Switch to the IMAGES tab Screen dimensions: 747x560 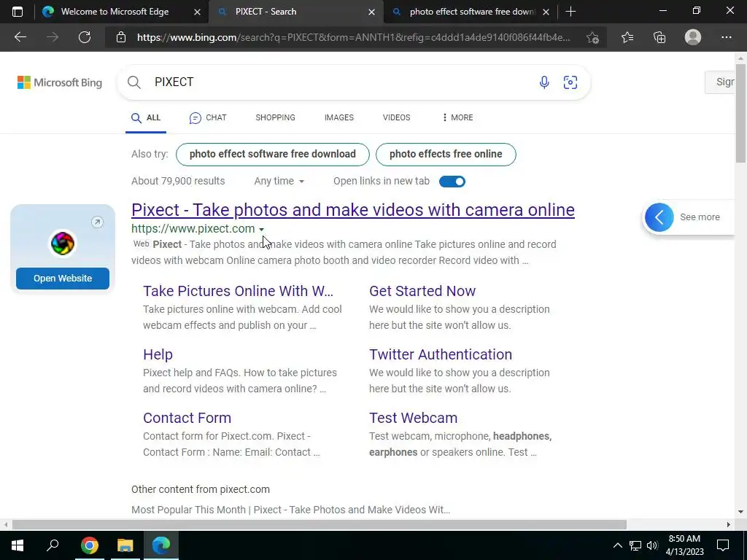[x=339, y=117]
